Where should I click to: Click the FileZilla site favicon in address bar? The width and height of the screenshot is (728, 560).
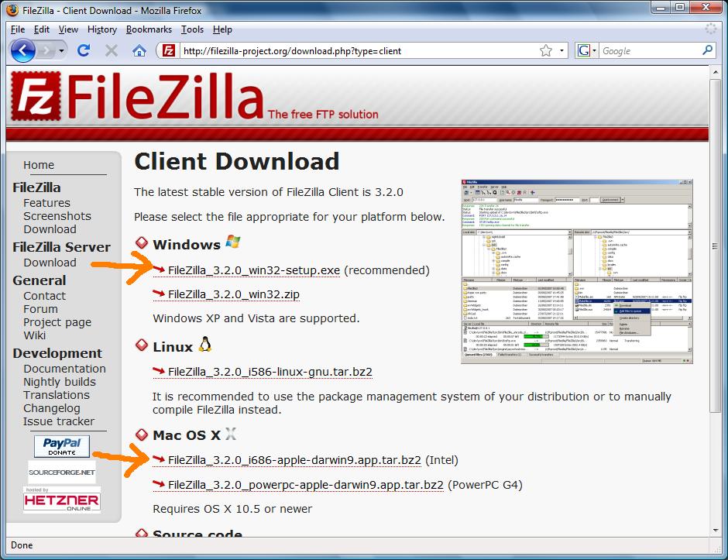click(169, 50)
